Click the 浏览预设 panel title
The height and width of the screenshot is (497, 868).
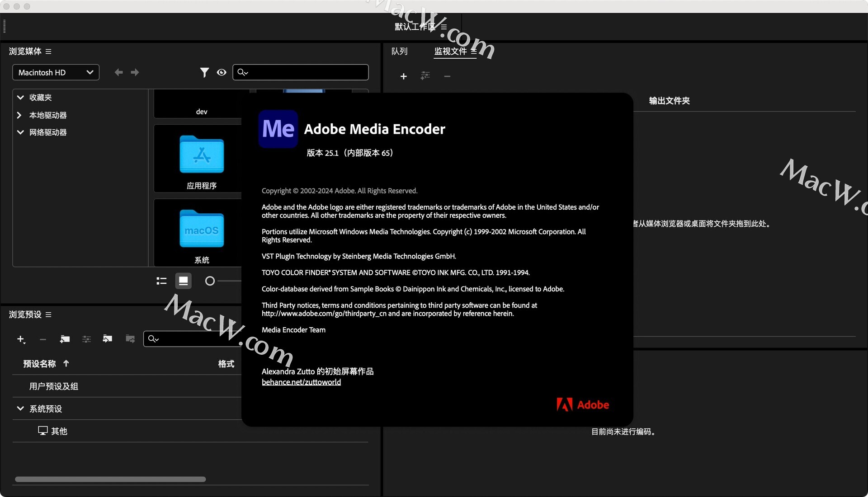[x=25, y=314]
